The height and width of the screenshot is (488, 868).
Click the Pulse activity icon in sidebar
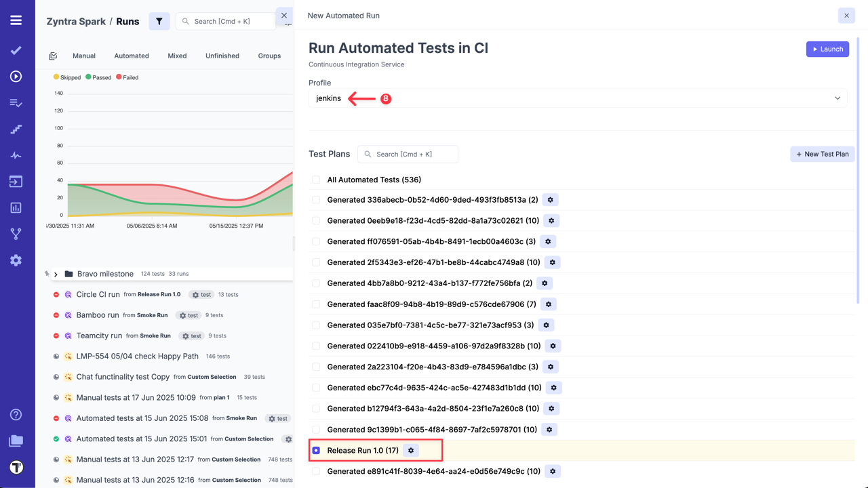16,155
